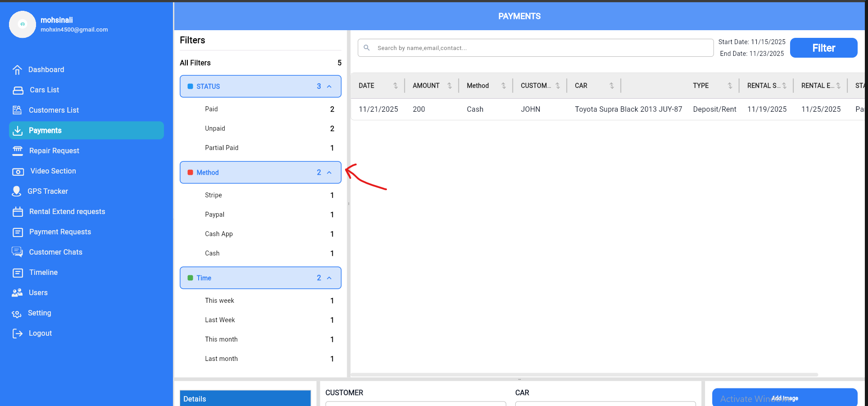Toggle sorting on the AMOUNT column
Viewport: 868px width, 406px height.
click(450, 86)
